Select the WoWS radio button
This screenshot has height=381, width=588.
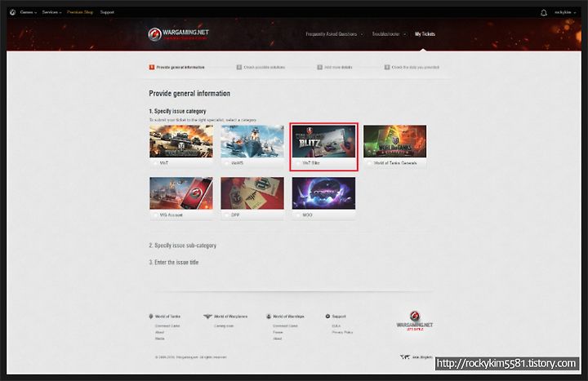tap(226, 163)
